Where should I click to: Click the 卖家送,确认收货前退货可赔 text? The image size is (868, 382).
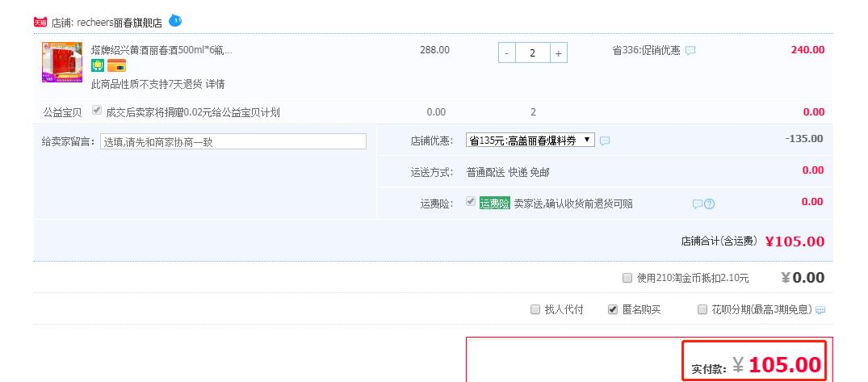click(573, 204)
